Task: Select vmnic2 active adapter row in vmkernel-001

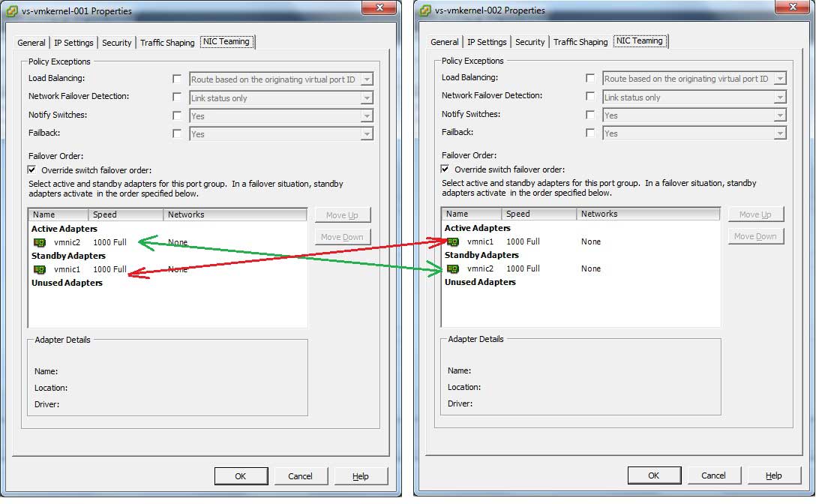Action: pyautogui.click(x=167, y=242)
